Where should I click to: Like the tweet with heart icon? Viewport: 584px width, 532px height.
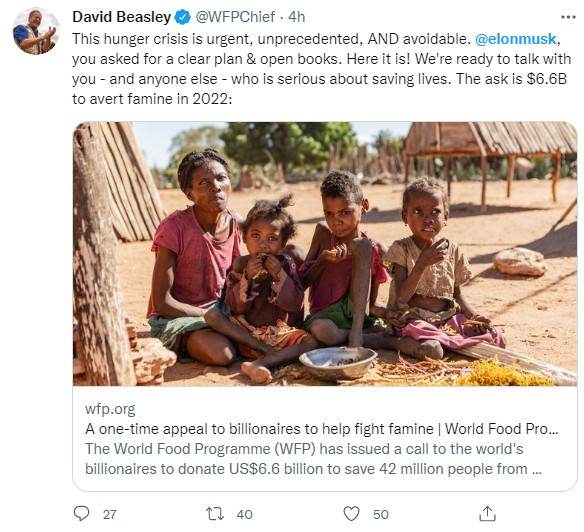tap(351, 514)
